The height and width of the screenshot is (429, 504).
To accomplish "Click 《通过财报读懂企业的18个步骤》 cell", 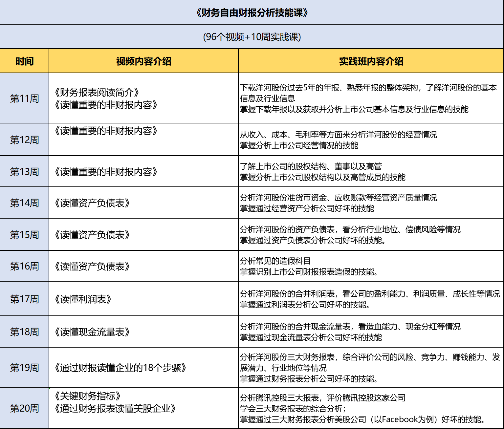I will pos(121,368).
